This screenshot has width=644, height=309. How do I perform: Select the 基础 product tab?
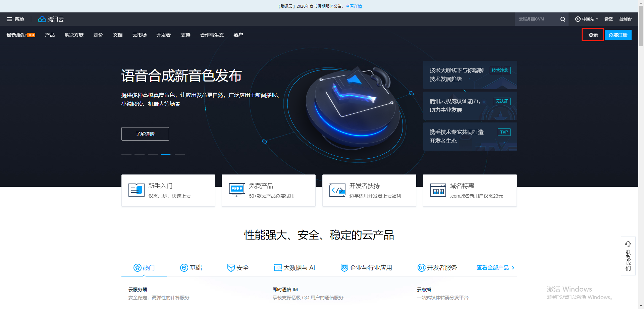tap(191, 267)
